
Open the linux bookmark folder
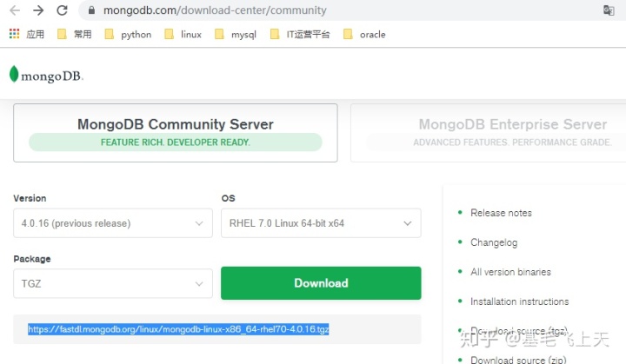(x=183, y=35)
